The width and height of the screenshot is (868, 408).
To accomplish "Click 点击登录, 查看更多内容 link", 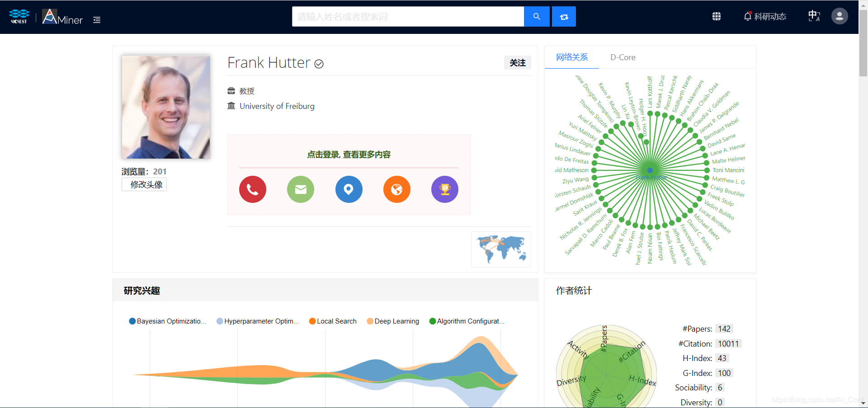I will [349, 155].
